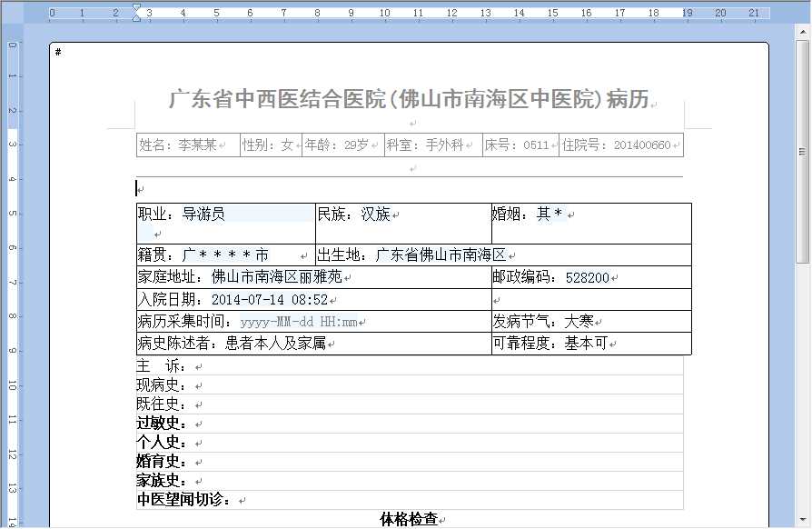Viewport: 812px width, 529px height.
Task: Click the 职业：导游员 field
Action: point(226,224)
